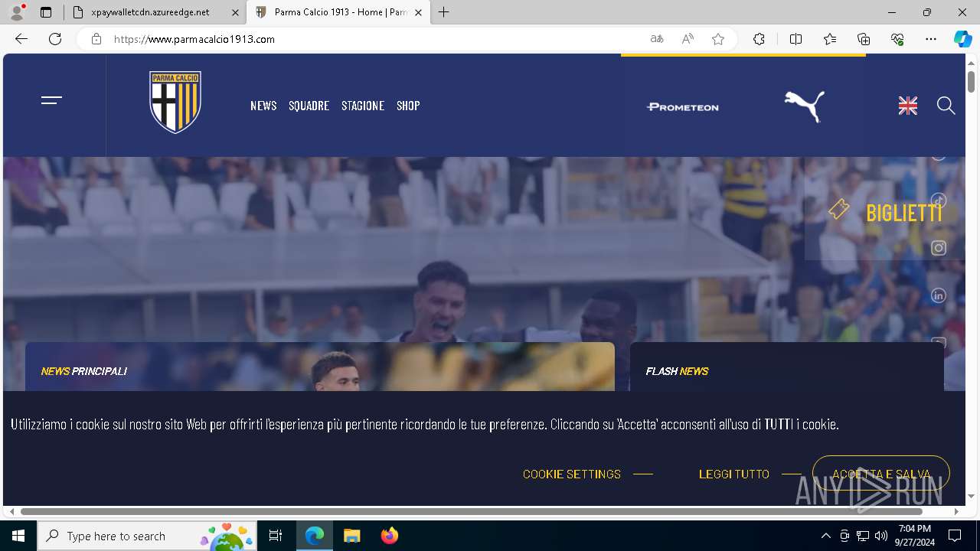The width and height of the screenshot is (980, 551).
Task: Open the Puma sponsor logo
Action: [x=805, y=106]
